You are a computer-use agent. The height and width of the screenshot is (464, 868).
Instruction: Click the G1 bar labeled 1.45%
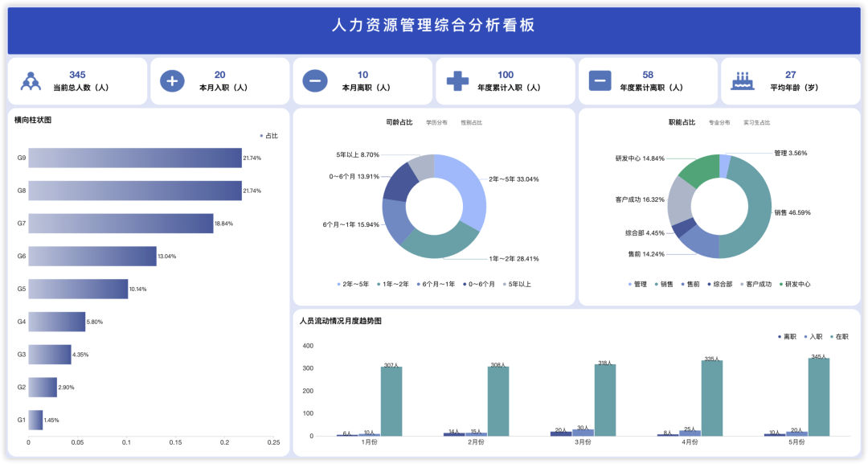point(35,420)
